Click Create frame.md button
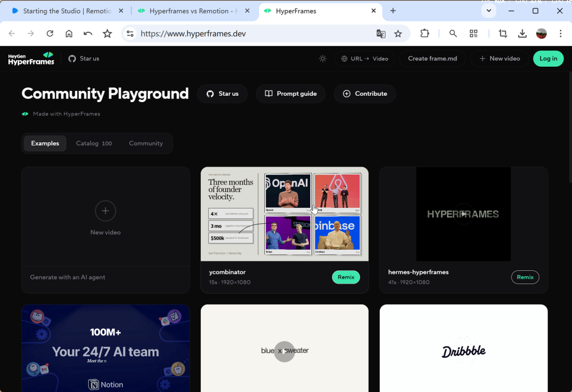The height and width of the screenshot is (392, 572). pos(432,59)
